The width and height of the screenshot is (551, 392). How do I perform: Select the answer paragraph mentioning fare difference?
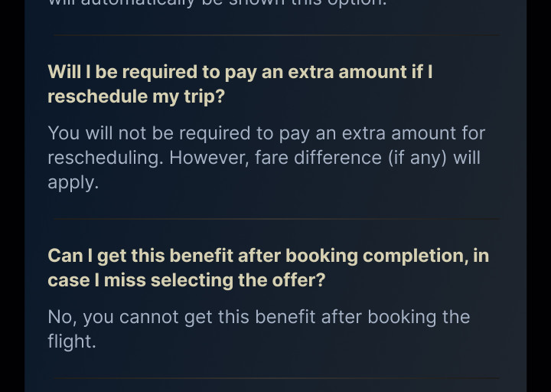pyautogui.click(x=266, y=158)
